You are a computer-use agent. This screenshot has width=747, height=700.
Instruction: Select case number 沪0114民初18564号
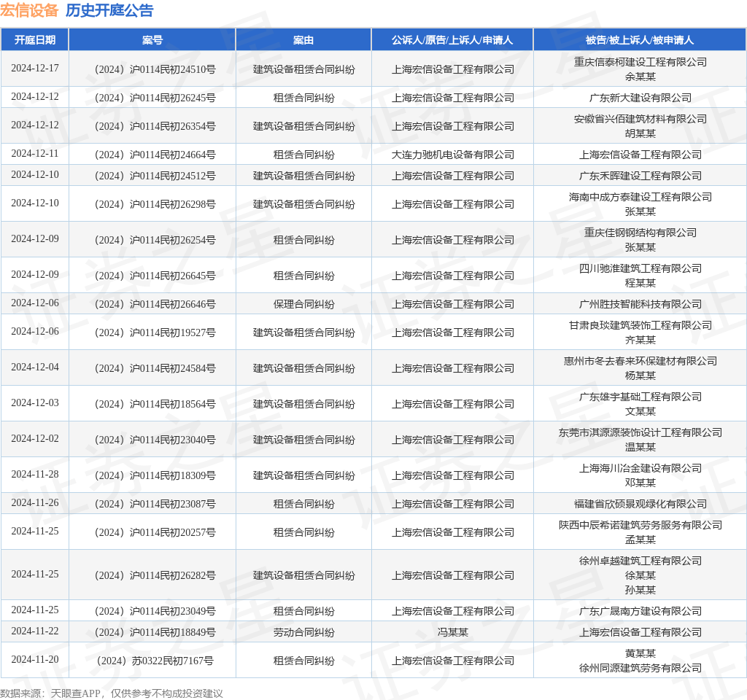point(155,404)
